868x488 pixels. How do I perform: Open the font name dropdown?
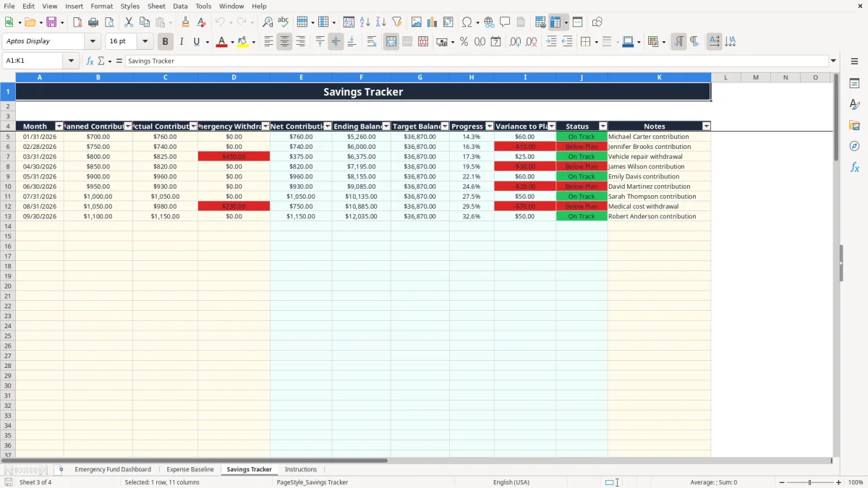[x=93, y=42]
